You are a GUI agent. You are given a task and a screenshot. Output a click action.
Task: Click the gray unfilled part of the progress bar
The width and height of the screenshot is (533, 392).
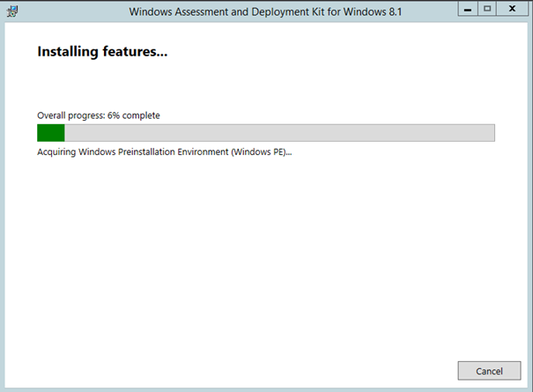[x=279, y=133]
